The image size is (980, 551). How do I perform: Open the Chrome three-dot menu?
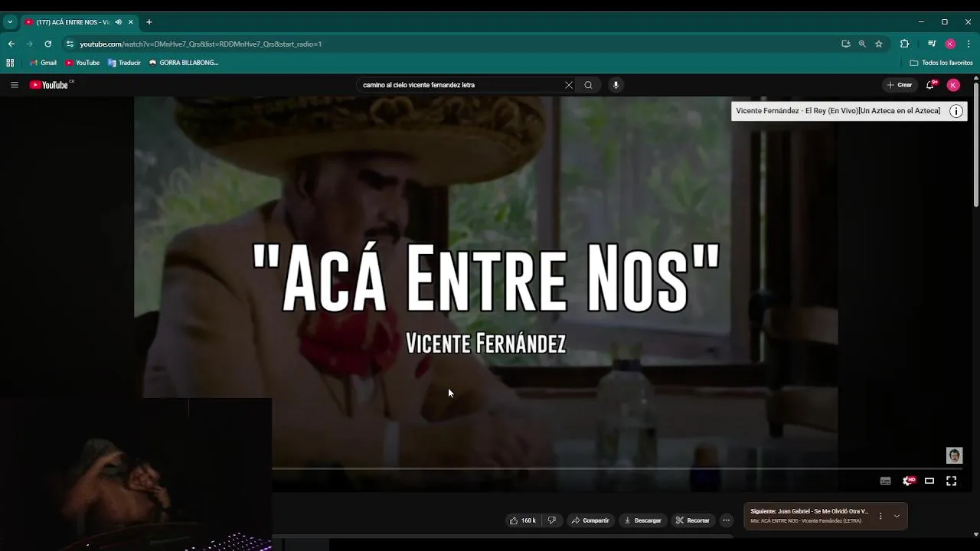969,44
